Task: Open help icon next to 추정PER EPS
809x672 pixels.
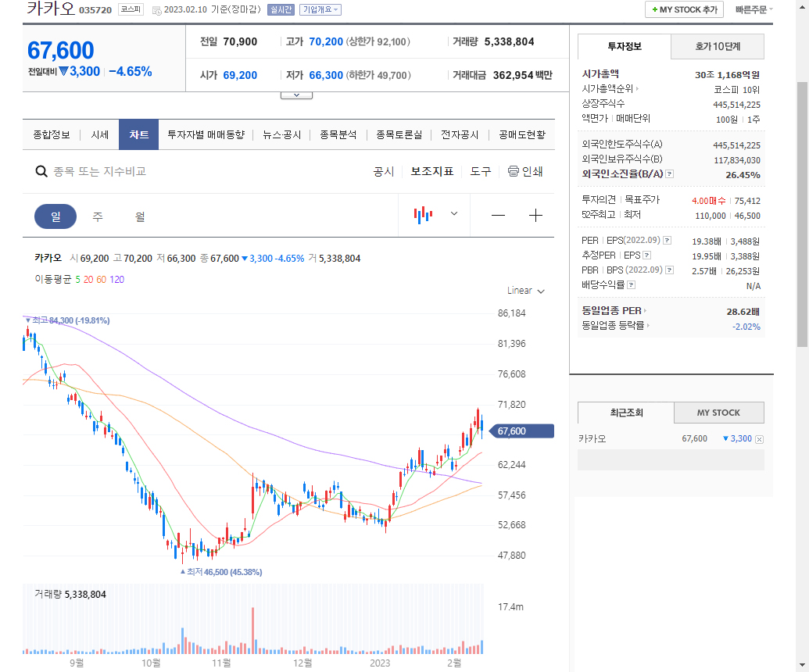Action: (647, 256)
